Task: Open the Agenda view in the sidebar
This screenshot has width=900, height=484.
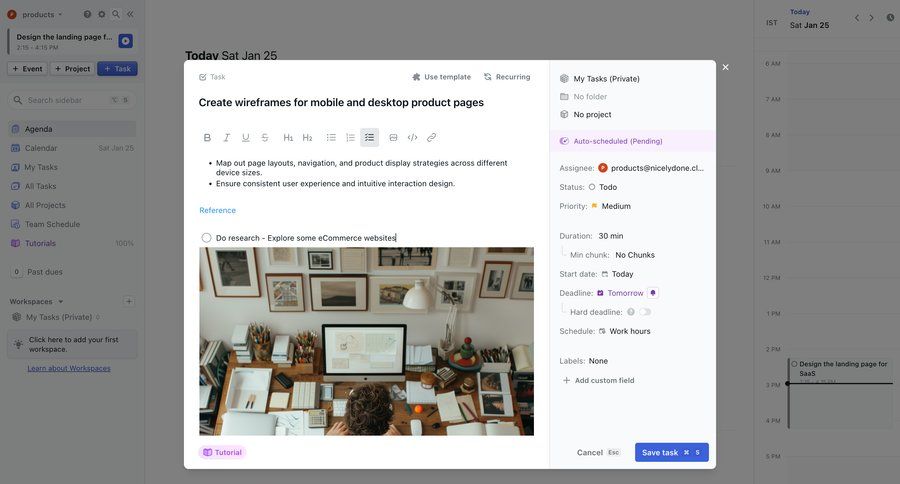Action: point(72,129)
